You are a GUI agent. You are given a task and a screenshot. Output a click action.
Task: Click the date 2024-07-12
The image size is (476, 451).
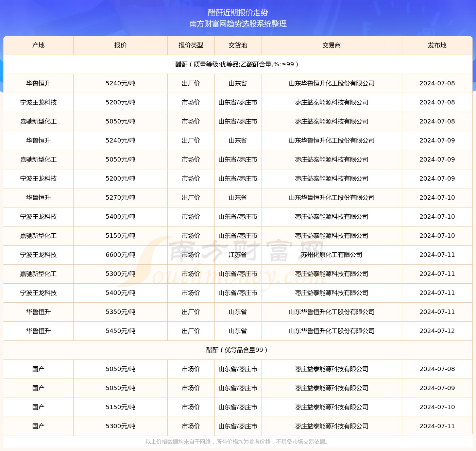tap(437, 331)
